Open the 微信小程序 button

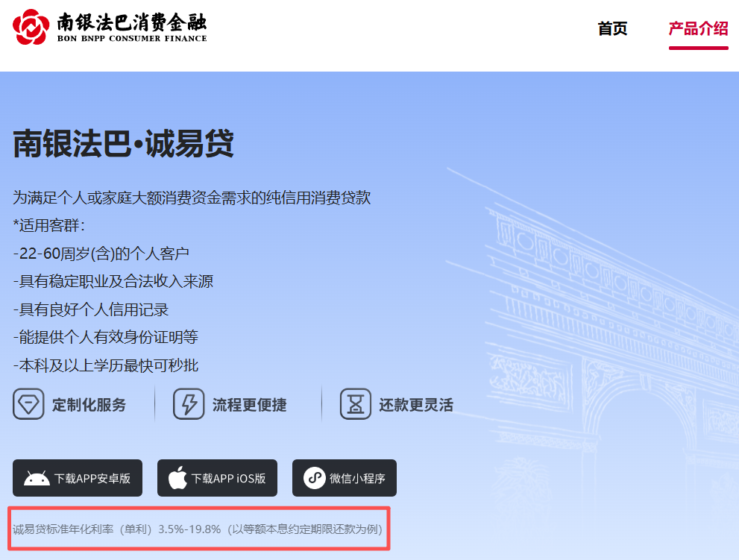(x=345, y=478)
